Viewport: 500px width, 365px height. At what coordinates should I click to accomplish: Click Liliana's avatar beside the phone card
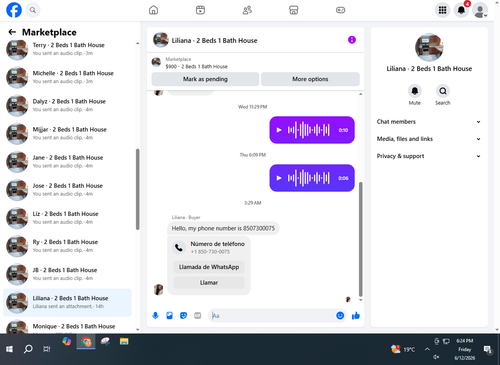coord(158,289)
